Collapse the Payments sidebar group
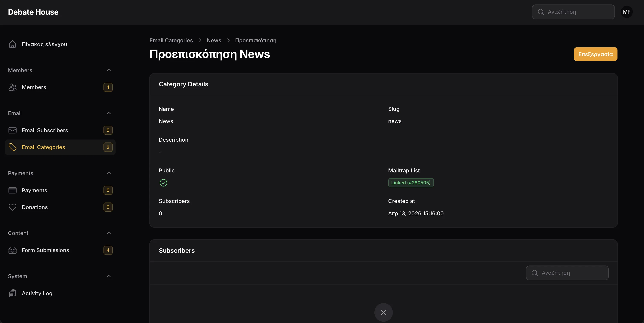Viewport: 644px width, 323px height. 109,173
